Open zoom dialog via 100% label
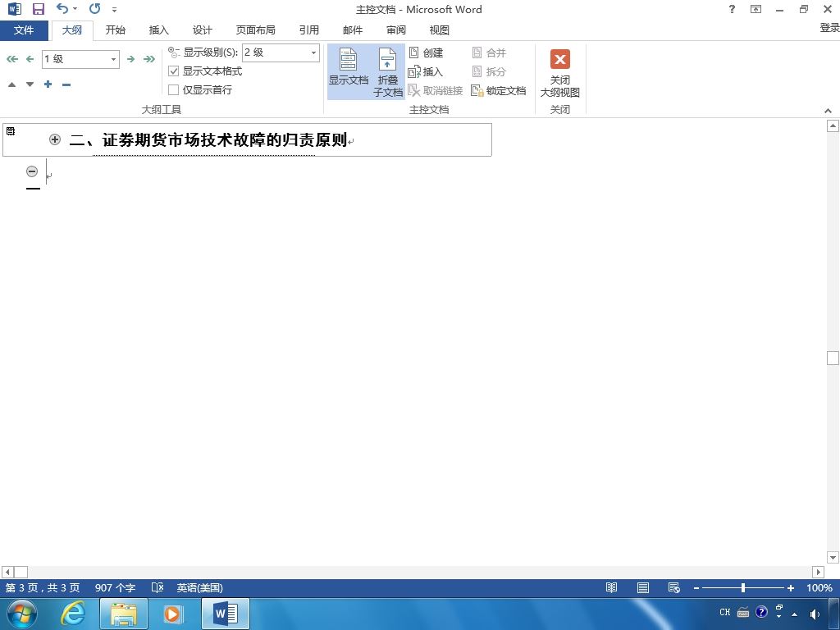The image size is (840, 630). click(x=819, y=587)
